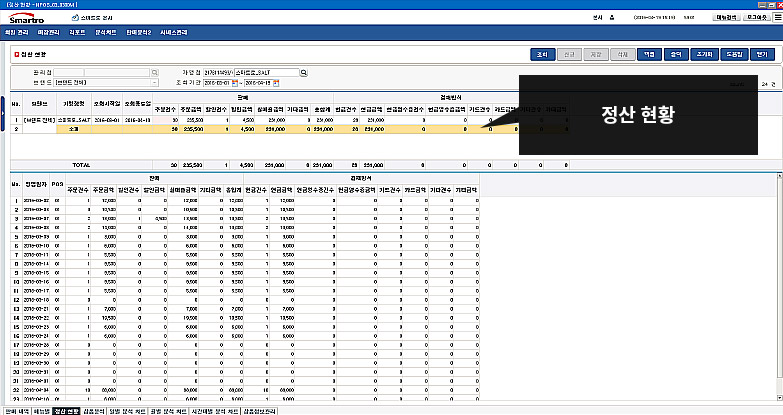This screenshot has height=415, width=783.
Task: Open the 판매분석2 menu
Action: pos(138,32)
